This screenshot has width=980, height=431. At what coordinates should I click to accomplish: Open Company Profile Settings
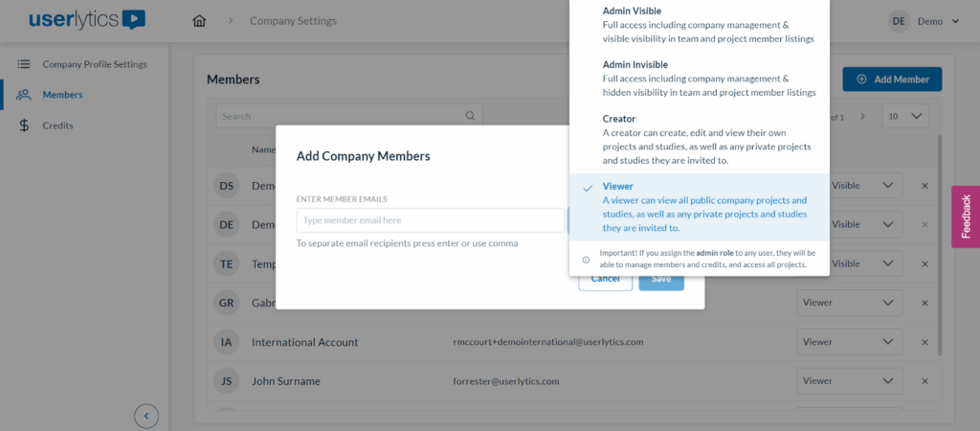[x=94, y=64]
